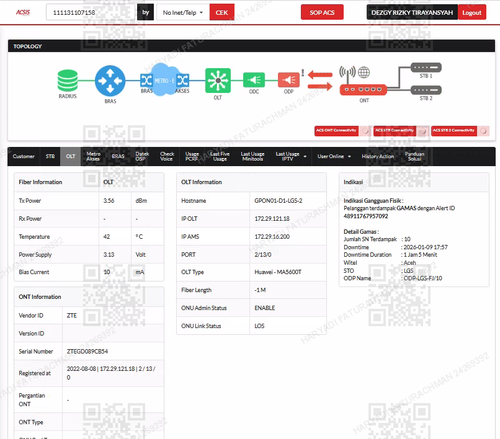Click the black 'by' button
This screenshot has height=439, width=500.
point(146,12)
